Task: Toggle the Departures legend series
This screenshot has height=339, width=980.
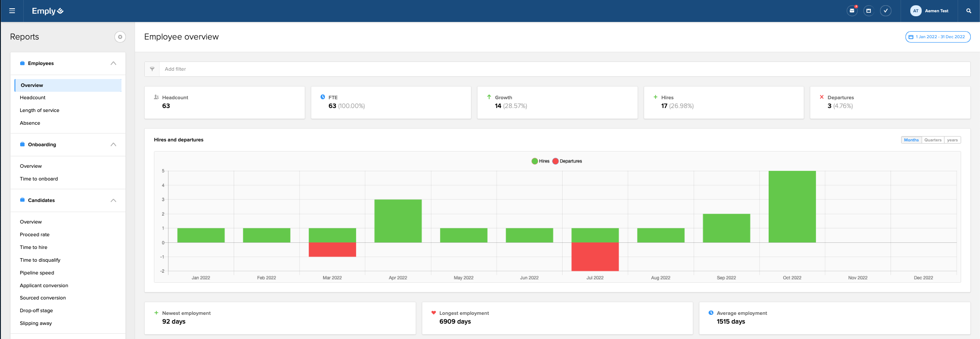Action: coord(567,161)
